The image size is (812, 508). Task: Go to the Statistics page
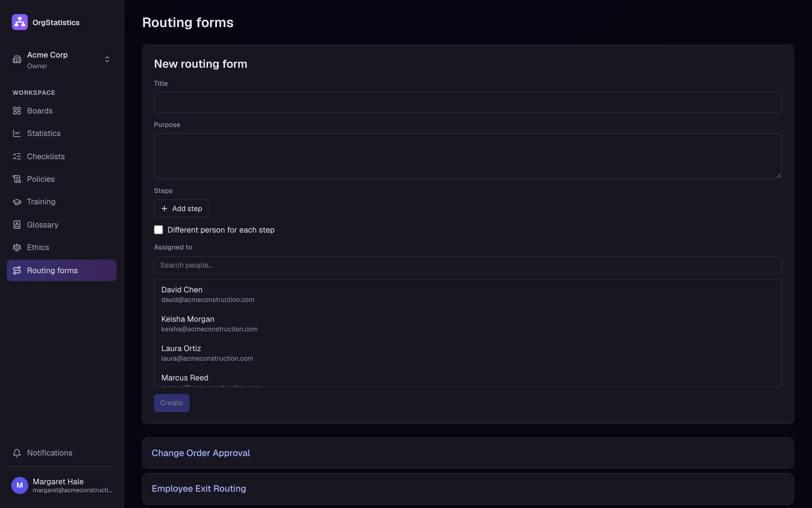pyautogui.click(x=62, y=133)
